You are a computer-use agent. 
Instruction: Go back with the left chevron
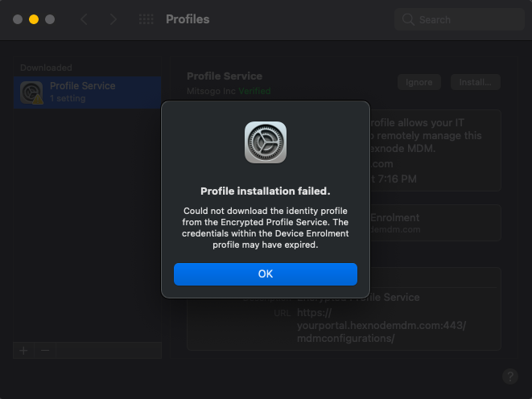click(84, 19)
